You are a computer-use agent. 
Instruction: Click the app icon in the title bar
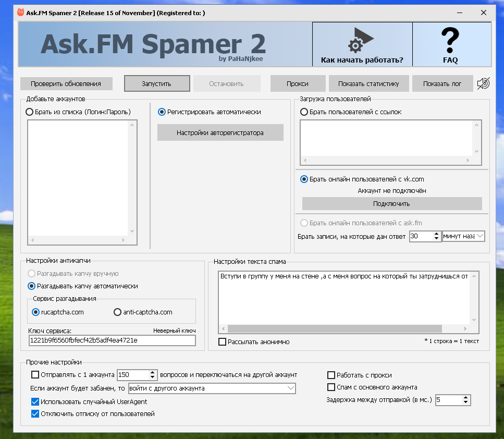pyautogui.click(x=21, y=13)
